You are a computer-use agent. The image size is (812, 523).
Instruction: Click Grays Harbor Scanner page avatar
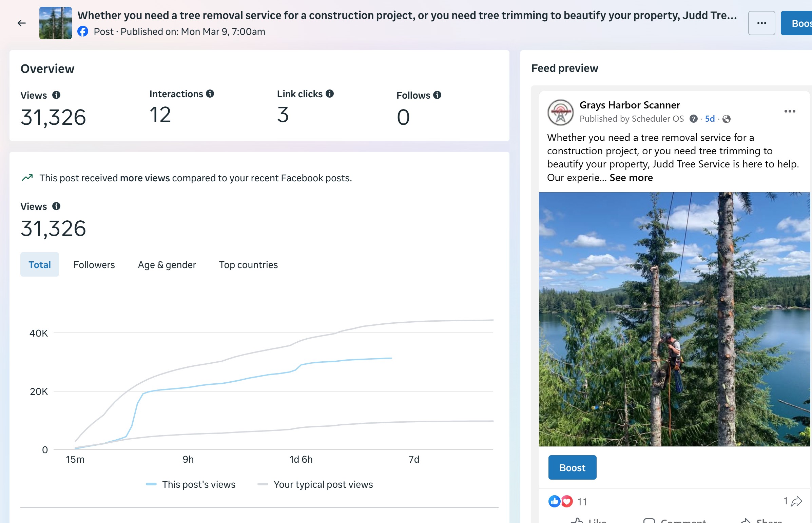560,112
